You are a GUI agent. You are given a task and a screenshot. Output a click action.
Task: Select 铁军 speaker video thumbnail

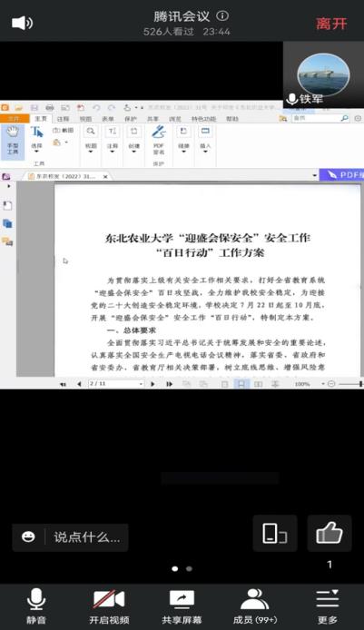[323, 75]
